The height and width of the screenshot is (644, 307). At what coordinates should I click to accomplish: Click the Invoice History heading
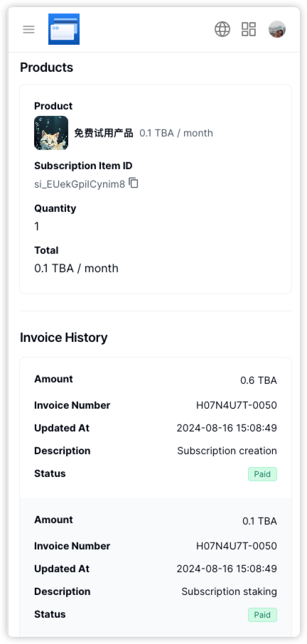(x=64, y=338)
